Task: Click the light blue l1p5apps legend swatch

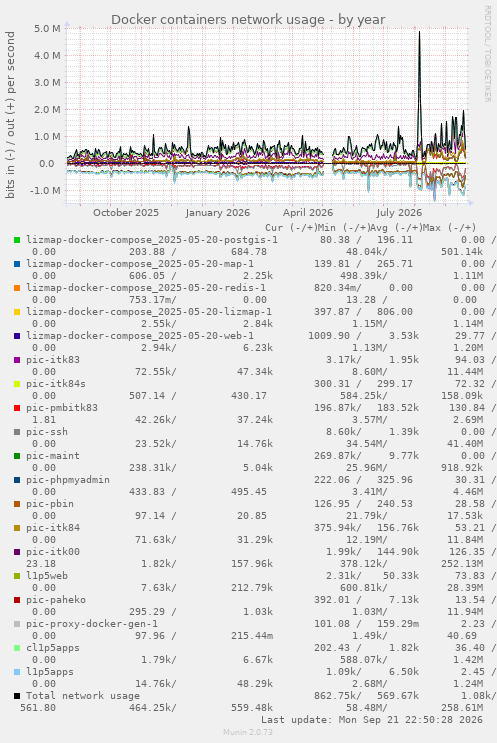Action: pos(17,672)
